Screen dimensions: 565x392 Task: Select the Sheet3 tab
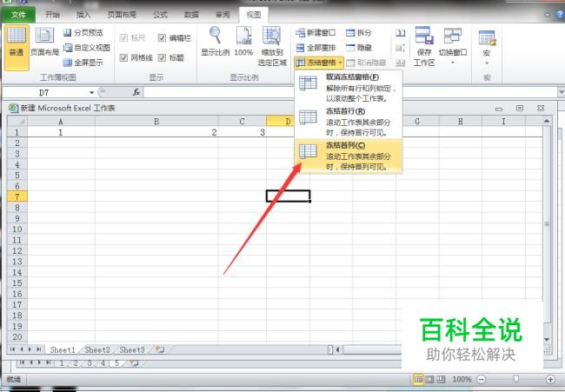click(131, 349)
